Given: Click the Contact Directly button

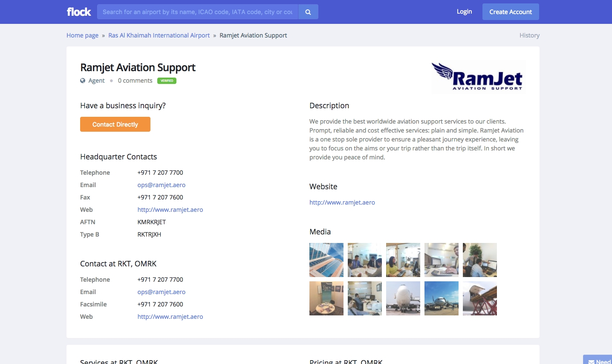Looking at the screenshot, I should [x=115, y=124].
